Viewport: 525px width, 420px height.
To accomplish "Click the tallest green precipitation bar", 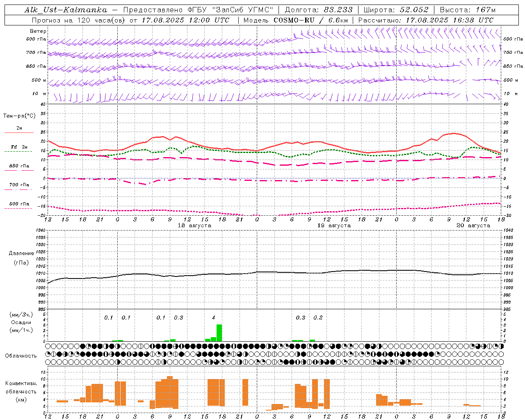I will point(219,333).
